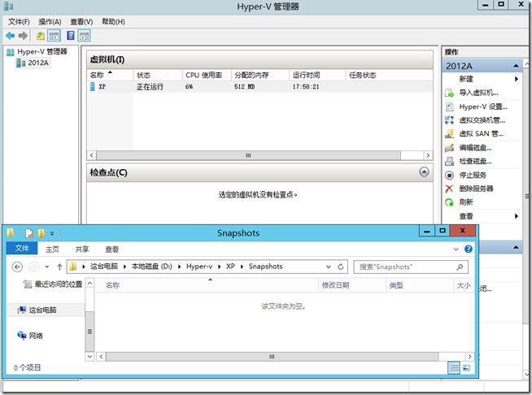Click the 搜索 Snapshots search field
Image resolution: width=532 pixels, height=395 pixels.
pyautogui.click(x=411, y=267)
